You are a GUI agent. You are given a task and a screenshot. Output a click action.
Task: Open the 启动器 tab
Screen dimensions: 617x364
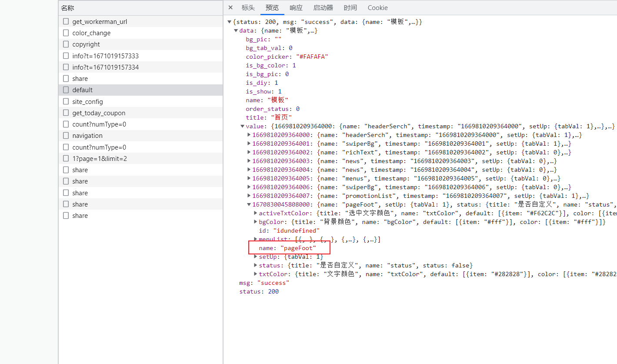point(323,7)
